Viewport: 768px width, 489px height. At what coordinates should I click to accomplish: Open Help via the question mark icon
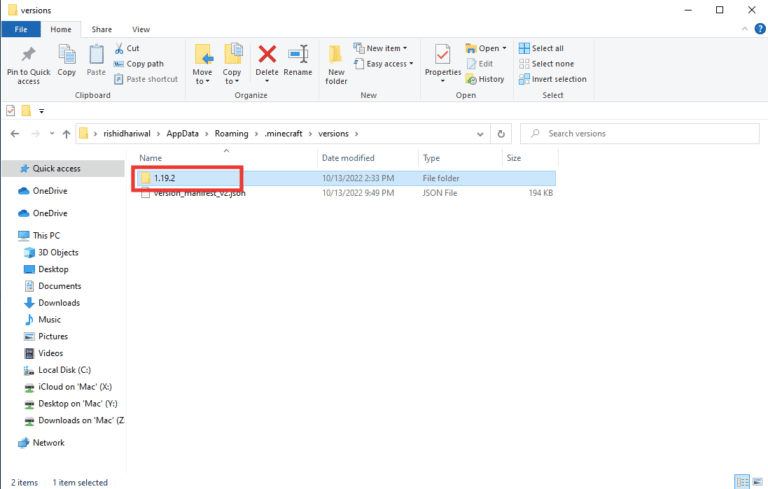pyautogui.click(x=760, y=29)
